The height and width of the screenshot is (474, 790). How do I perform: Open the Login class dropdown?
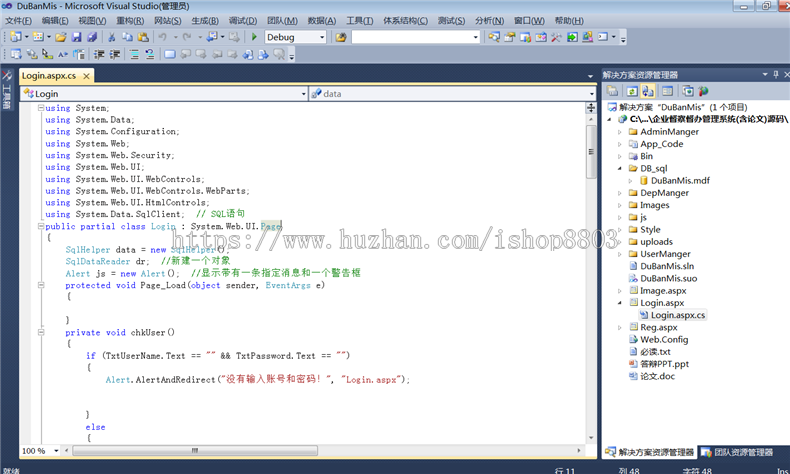pyautogui.click(x=303, y=94)
